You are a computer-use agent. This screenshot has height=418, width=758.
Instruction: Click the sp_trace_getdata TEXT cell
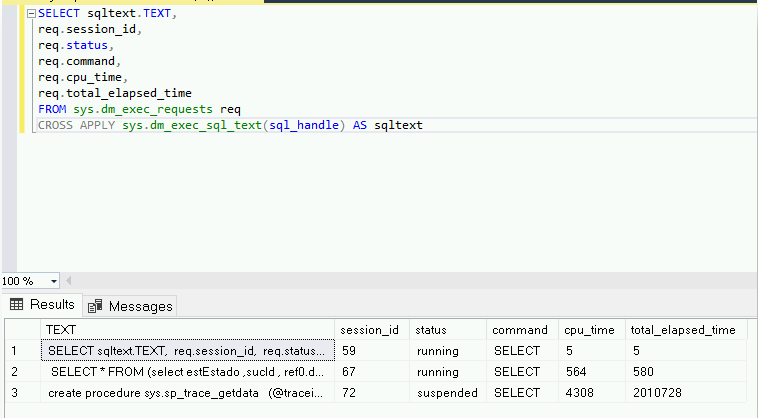(188, 393)
